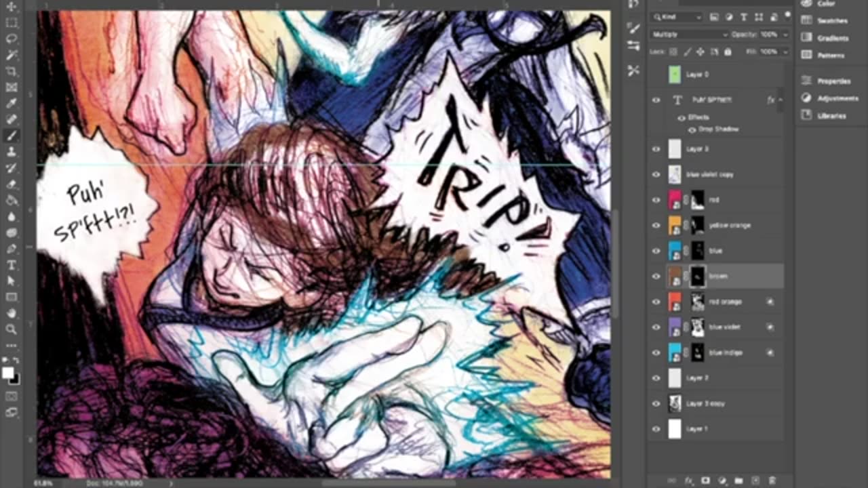868x488 pixels.
Task: Select the Clone Stamp tool
Action: point(12,152)
